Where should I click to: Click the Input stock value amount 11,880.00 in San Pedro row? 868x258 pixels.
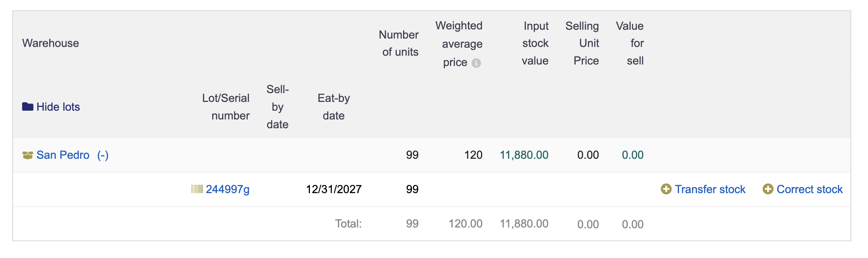pyautogui.click(x=524, y=155)
